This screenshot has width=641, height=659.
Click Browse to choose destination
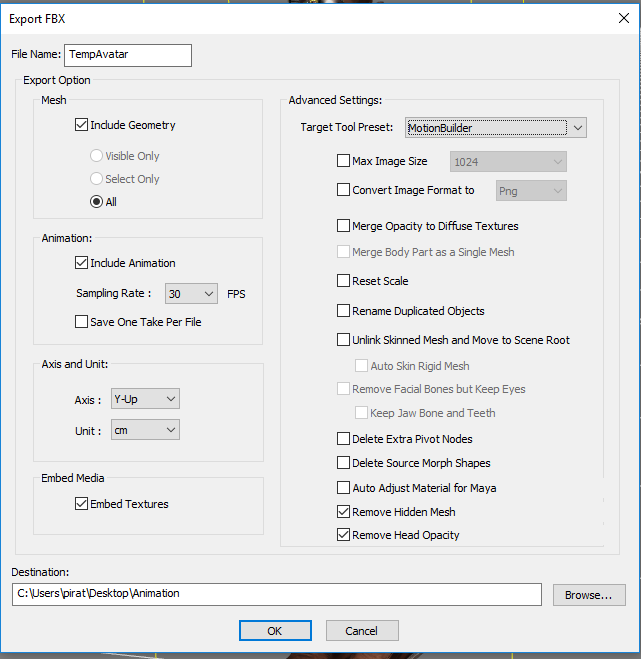(589, 595)
